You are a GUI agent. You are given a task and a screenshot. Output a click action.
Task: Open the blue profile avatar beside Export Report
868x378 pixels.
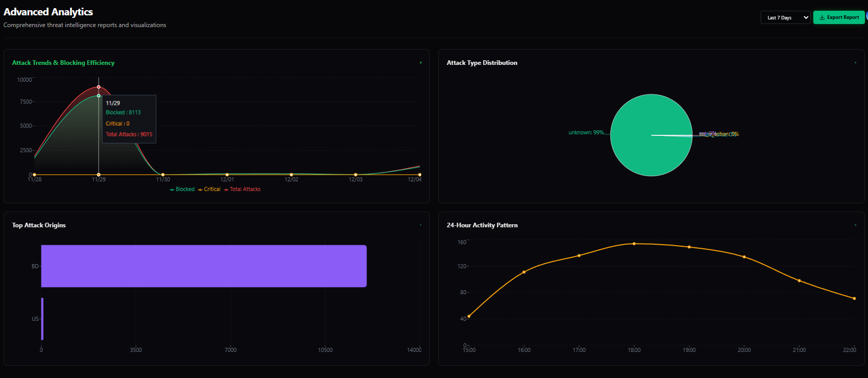coord(866,17)
